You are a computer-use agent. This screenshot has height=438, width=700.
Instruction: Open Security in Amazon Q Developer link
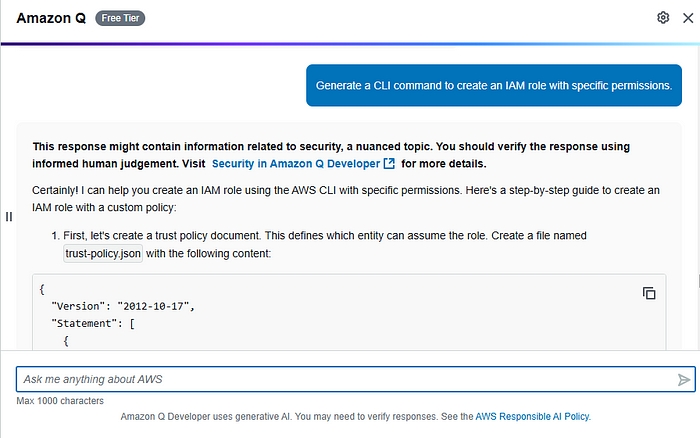[295, 163]
